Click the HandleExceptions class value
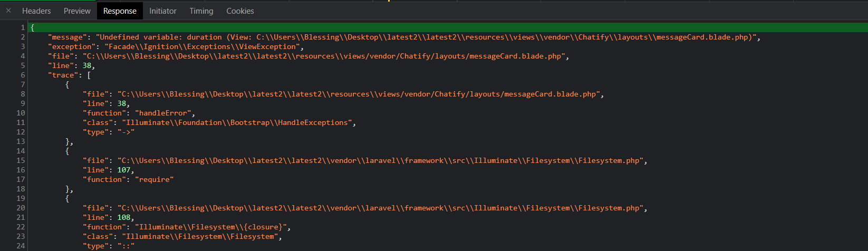The image size is (868, 251). pyautogui.click(x=237, y=122)
